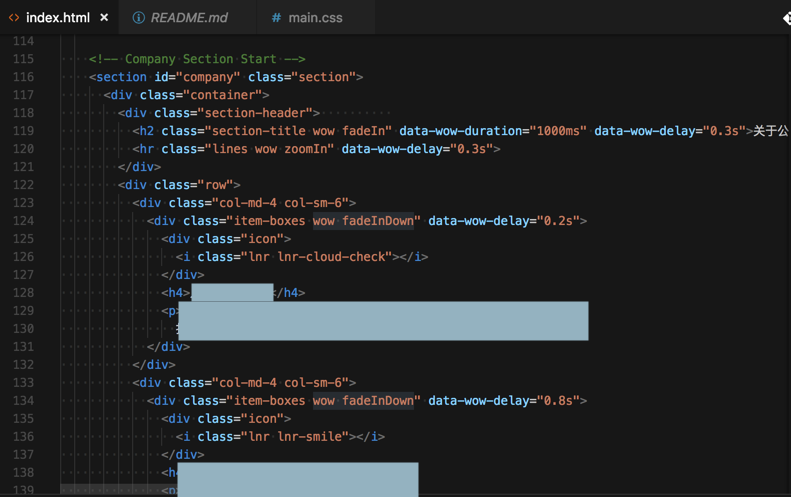Select line number 134 in gutter
The width and height of the screenshot is (791, 497).
[x=23, y=401]
